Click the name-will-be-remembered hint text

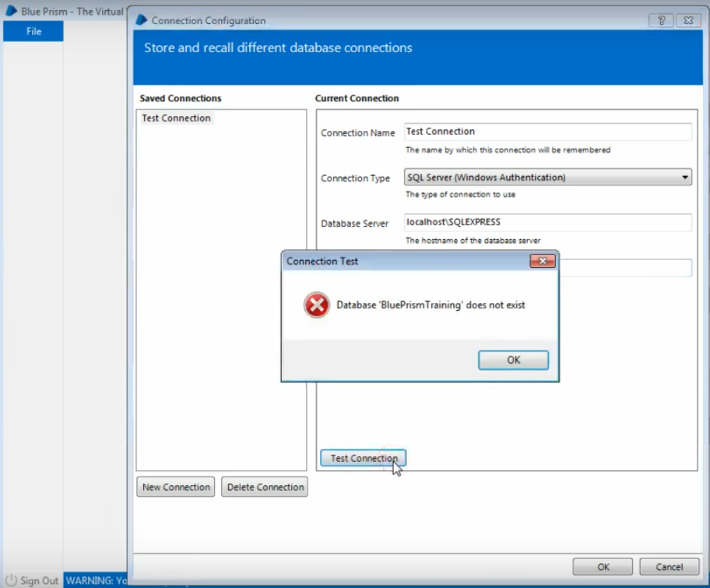tap(508, 150)
